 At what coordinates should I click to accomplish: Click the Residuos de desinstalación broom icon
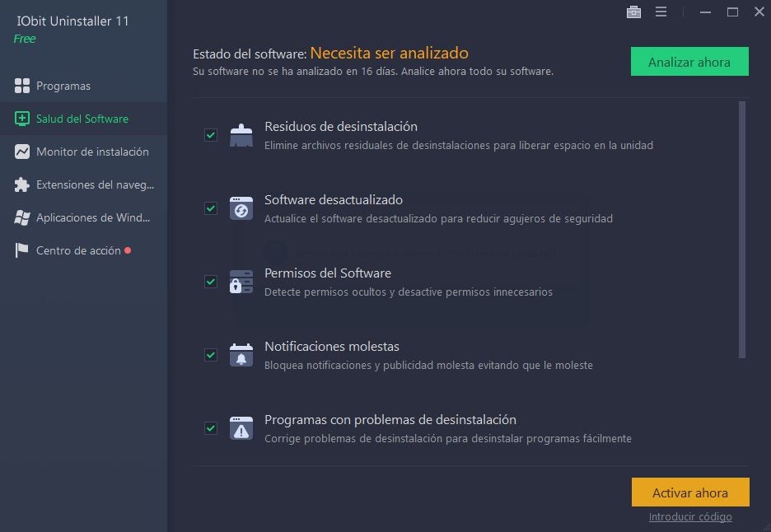[x=241, y=135]
